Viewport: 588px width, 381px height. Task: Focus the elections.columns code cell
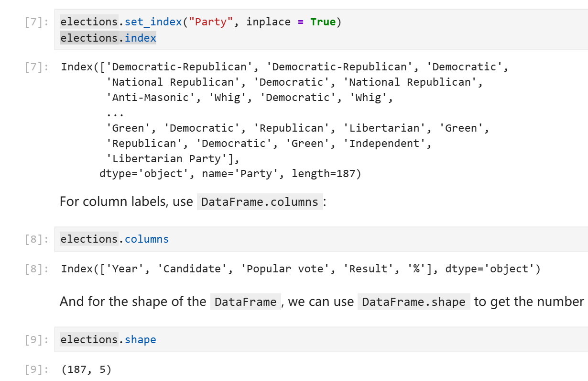click(x=335, y=239)
